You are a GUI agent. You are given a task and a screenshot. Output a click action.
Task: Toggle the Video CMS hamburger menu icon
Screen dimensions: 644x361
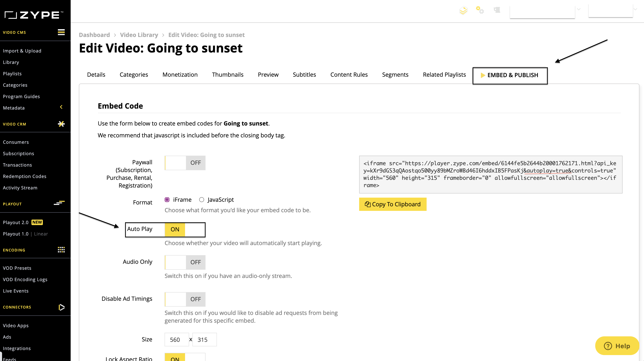coord(61,32)
